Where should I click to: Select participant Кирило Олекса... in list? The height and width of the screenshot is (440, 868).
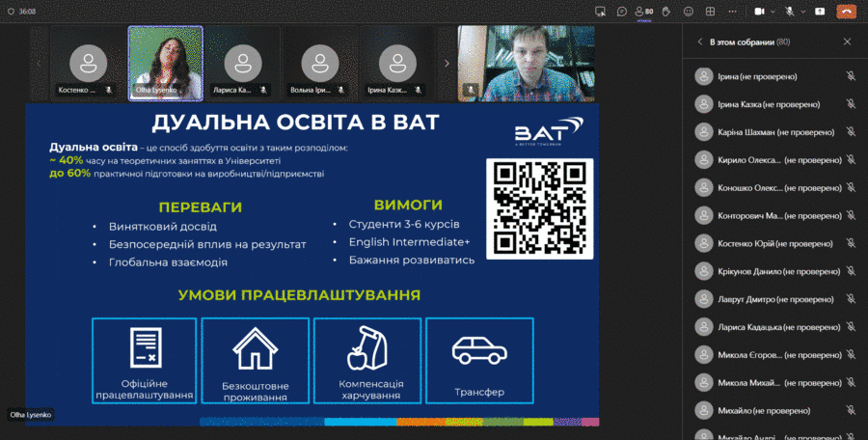(775, 160)
